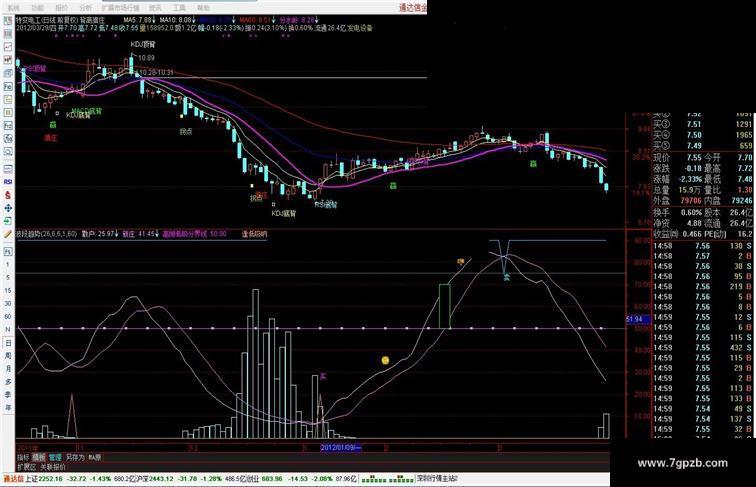This screenshot has height=487, width=756.
Task: Open the 帮助 menu
Action: coord(203,8)
